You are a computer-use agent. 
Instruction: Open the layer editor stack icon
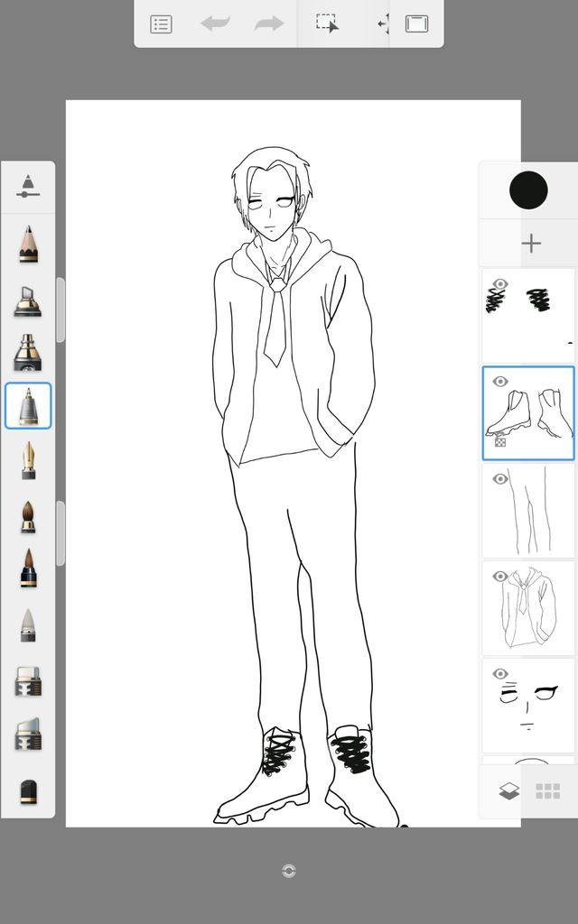click(x=509, y=791)
